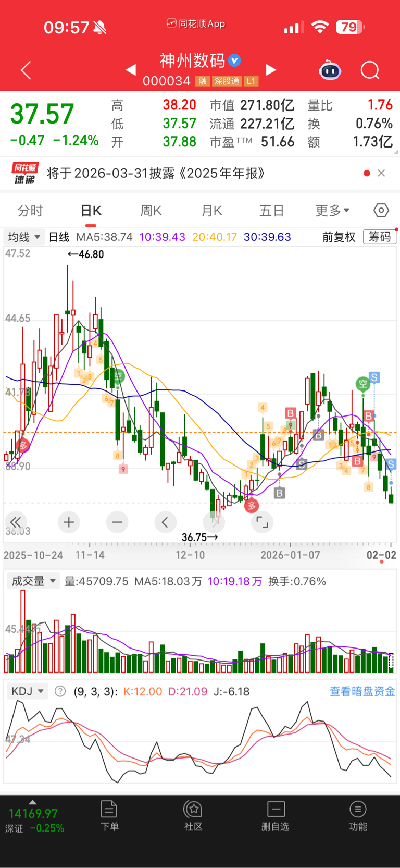Tap the blue verified checkmark badge

235,60
